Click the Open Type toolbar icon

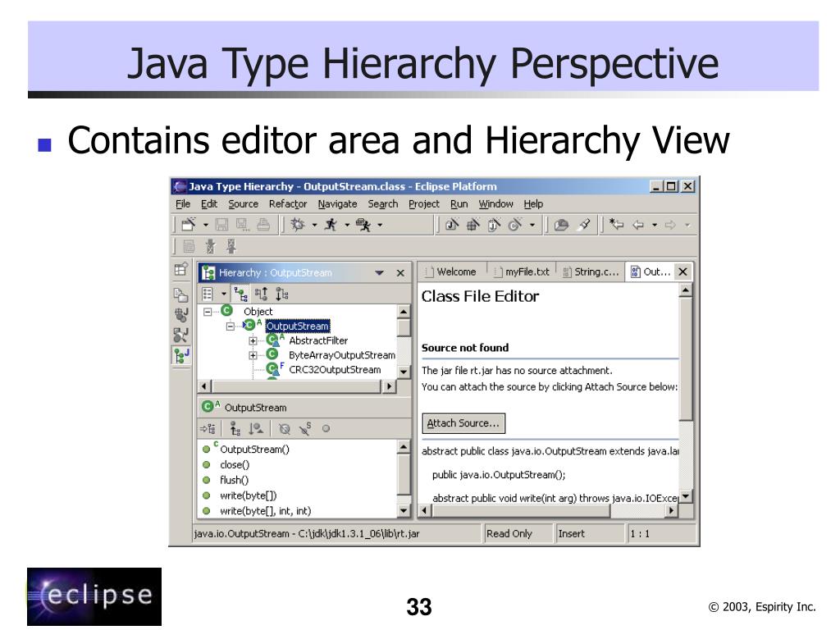[x=561, y=225]
